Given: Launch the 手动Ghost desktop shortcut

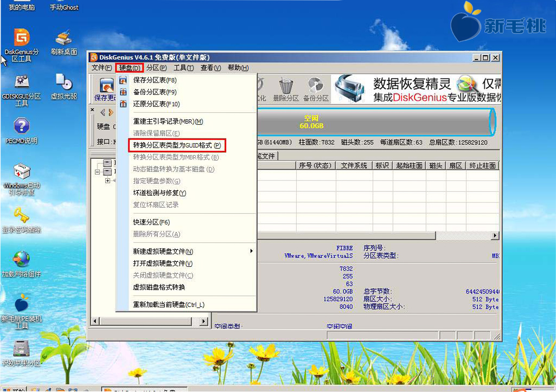Looking at the screenshot, I should pyautogui.click(x=64, y=7).
